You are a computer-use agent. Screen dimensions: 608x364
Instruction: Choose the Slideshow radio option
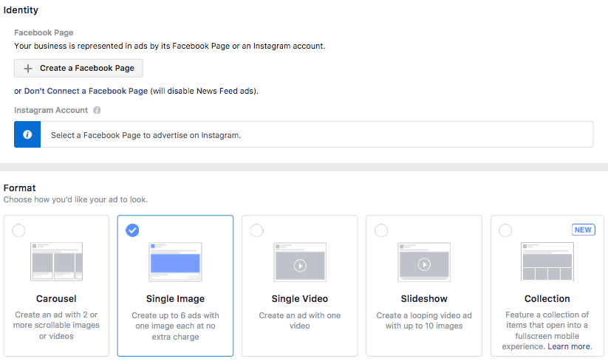tap(380, 230)
